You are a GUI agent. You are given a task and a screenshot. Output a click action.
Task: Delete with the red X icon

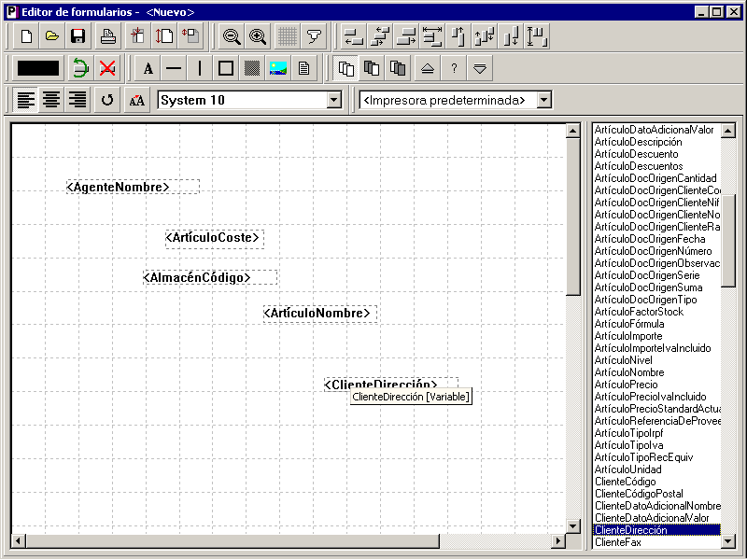click(x=107, y=68)
